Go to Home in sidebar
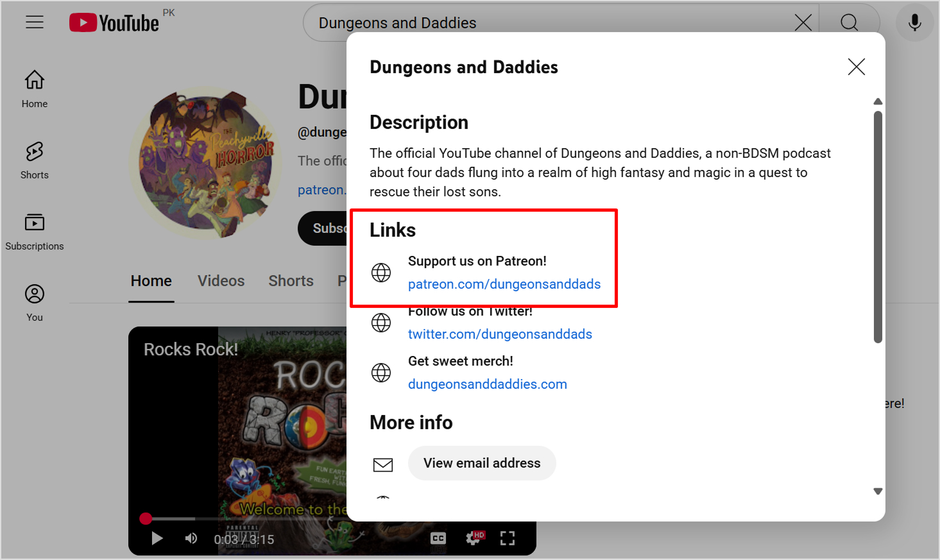This screenshot has width=940, height=560. pos(35,89)
